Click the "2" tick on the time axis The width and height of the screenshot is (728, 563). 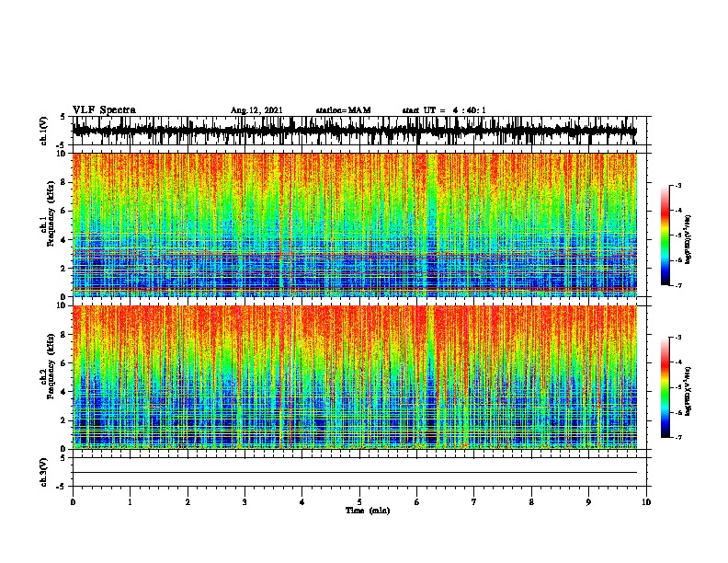point(188,502)
